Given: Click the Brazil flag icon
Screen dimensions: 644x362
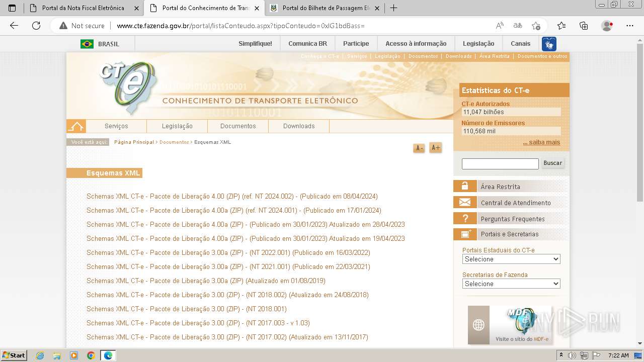Looking at the screenshot, I should click(x=87, y=44).
